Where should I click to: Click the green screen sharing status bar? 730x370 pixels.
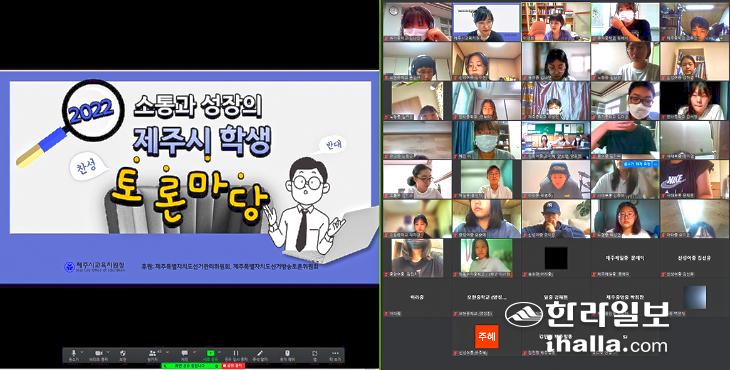tap(191, 366)
